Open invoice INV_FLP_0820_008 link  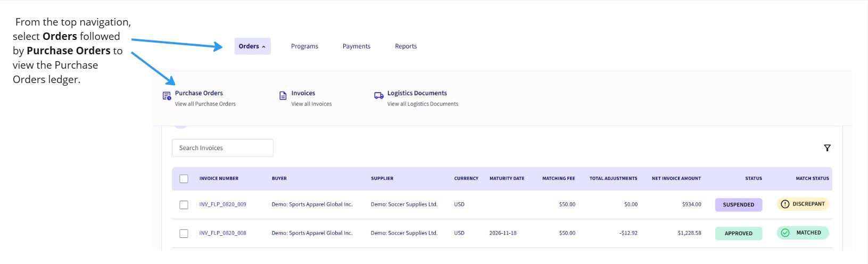pos(223,233)
